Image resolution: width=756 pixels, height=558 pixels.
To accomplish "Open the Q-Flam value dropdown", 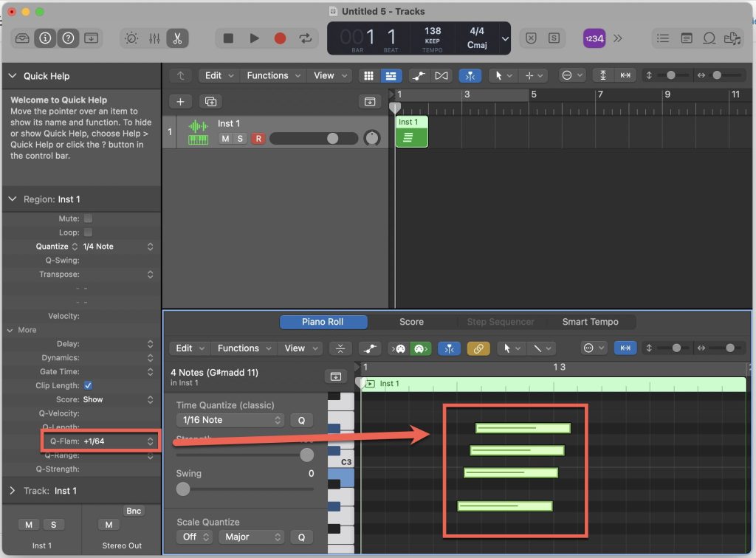I will (x=118, y=441).
